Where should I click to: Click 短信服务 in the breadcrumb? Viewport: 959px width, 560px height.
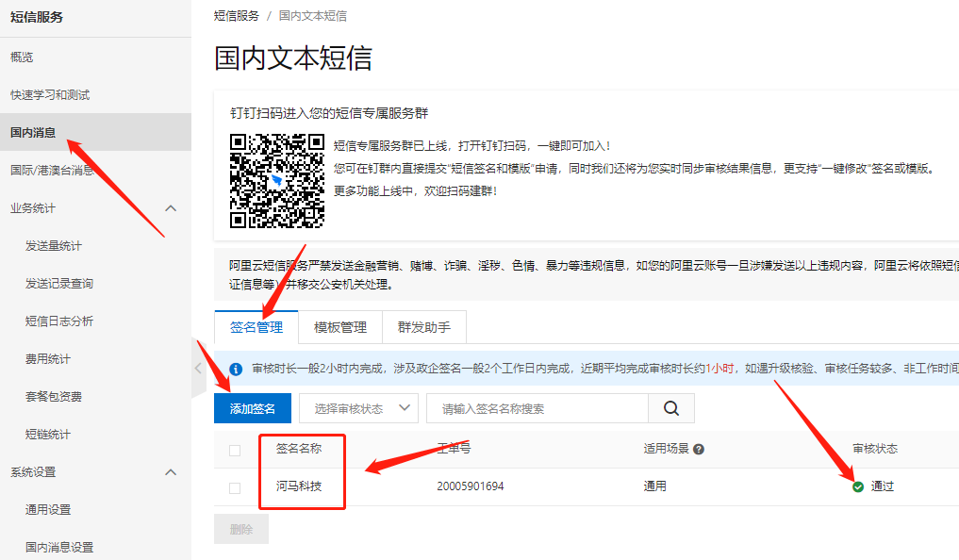tap(237, 16)
